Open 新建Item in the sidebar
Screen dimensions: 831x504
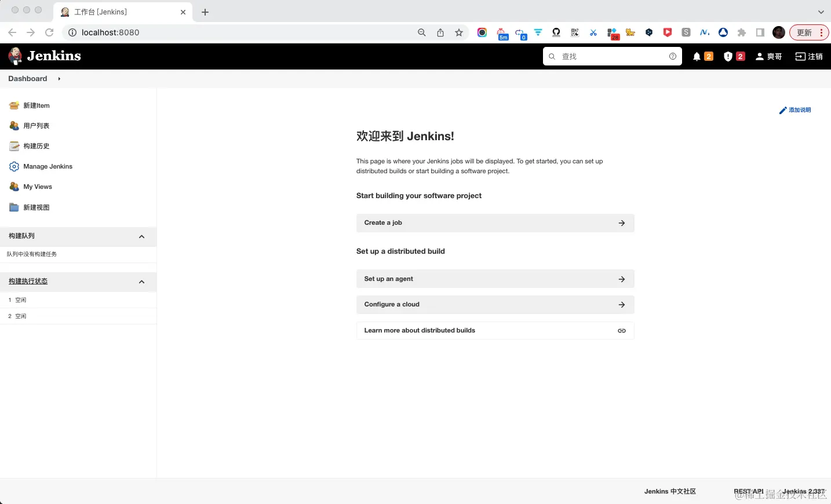click(37, 105)
